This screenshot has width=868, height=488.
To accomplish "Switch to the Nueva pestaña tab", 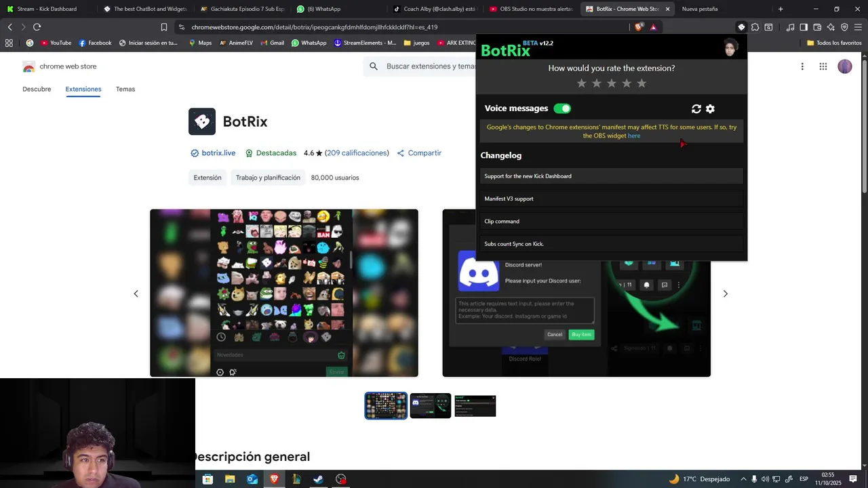I will pos(699,9).
